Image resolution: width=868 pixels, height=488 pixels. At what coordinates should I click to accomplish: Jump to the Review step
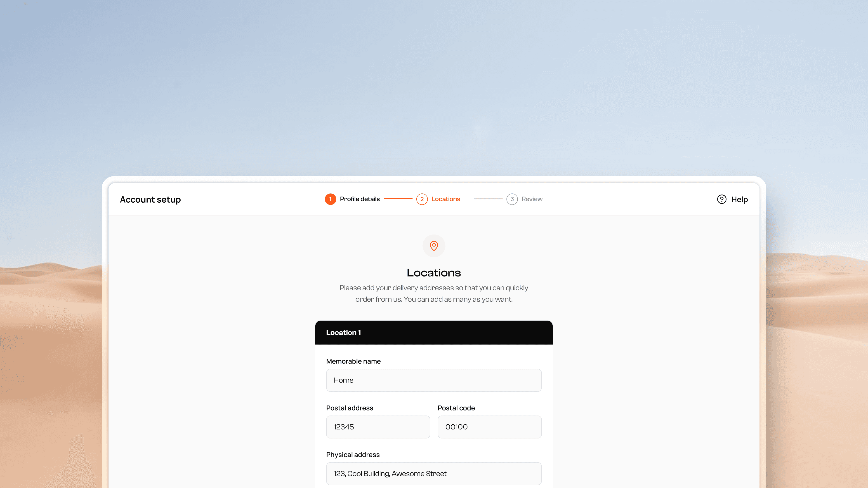click(532, 199)
